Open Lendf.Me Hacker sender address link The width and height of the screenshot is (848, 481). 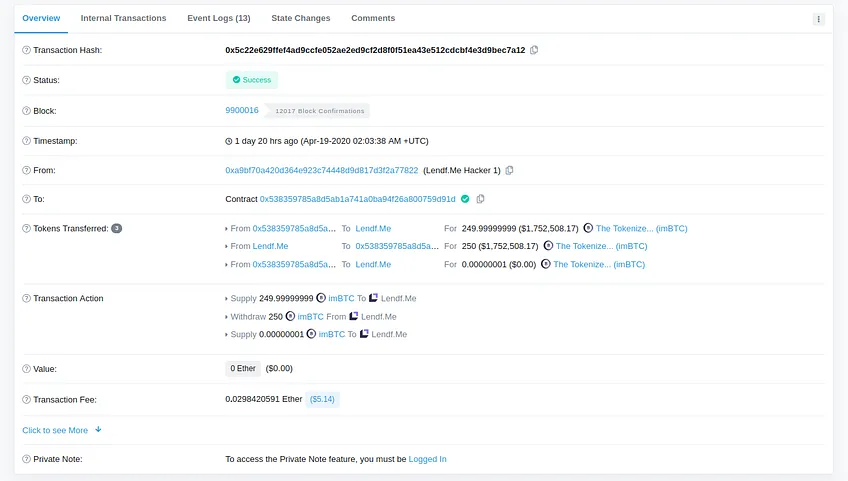click(x=322, y=170)
